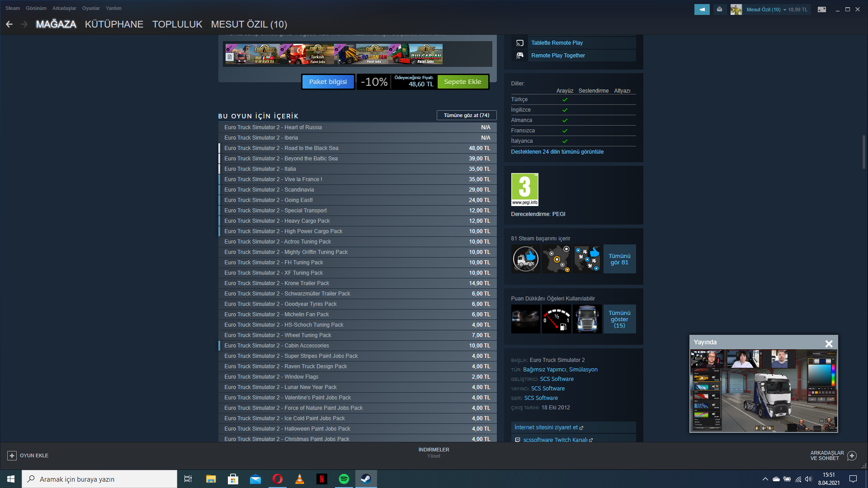Open the inbox envelope icon
The height and width of the screenshot is (488, 868).
click(719, 9)
